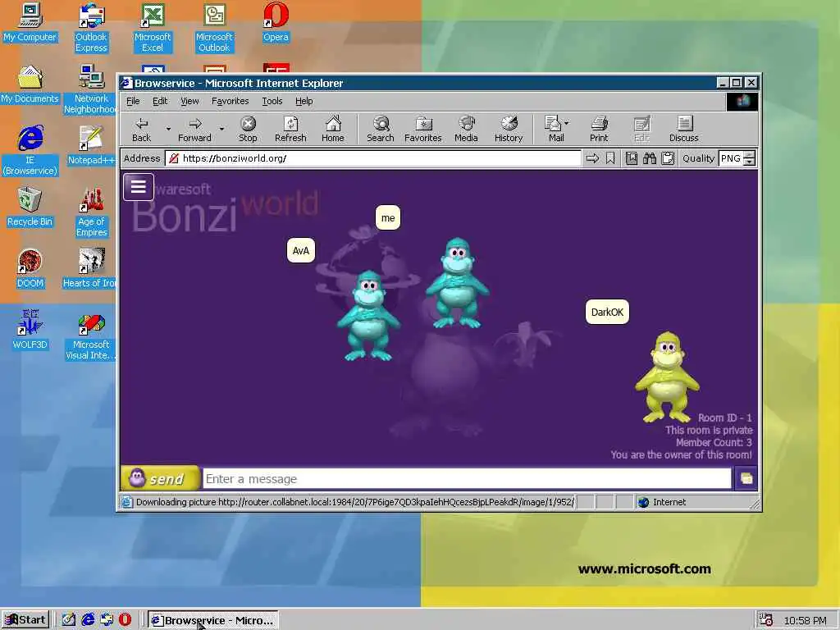This screenshot has height=630, width=840.
Task: Click the Internet Explorer quick launch icon
Action: click(x=88, y=619)
